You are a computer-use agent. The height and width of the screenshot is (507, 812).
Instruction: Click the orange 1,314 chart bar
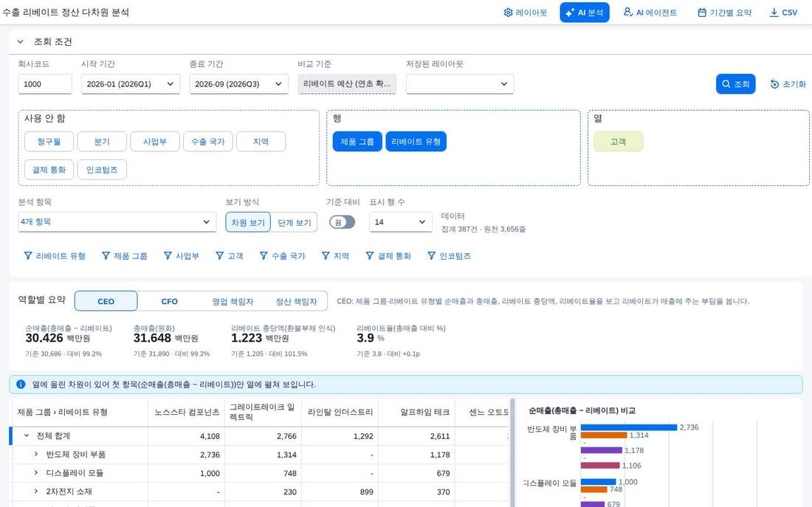click(x=604, y=435)
